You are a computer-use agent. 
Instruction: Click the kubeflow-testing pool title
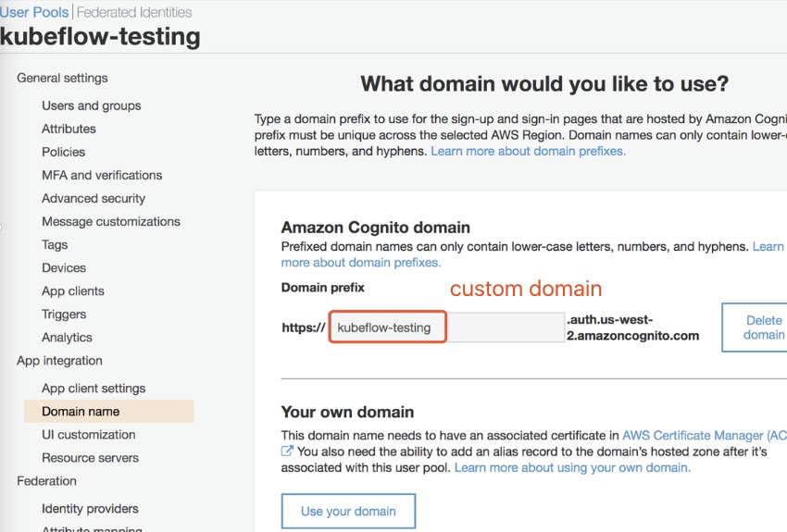click(100, 37)
